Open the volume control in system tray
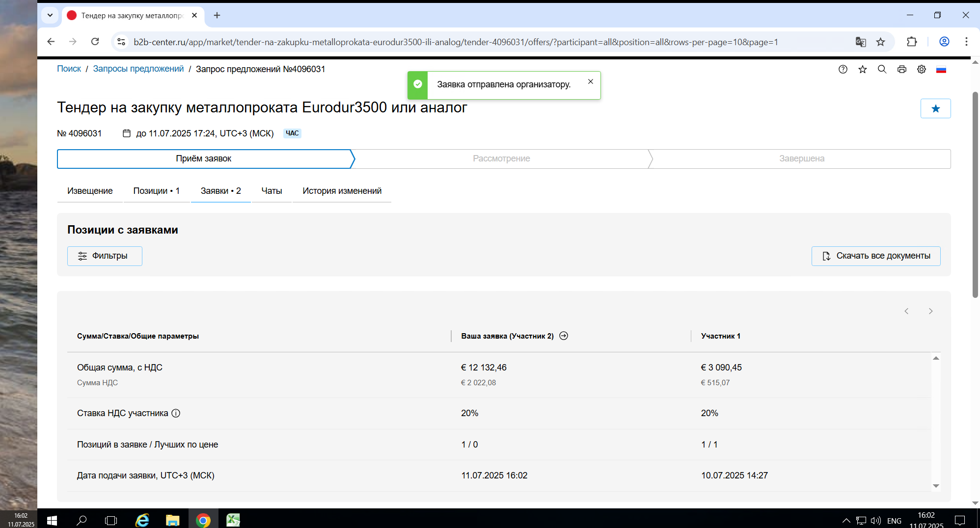 point(876,521)
